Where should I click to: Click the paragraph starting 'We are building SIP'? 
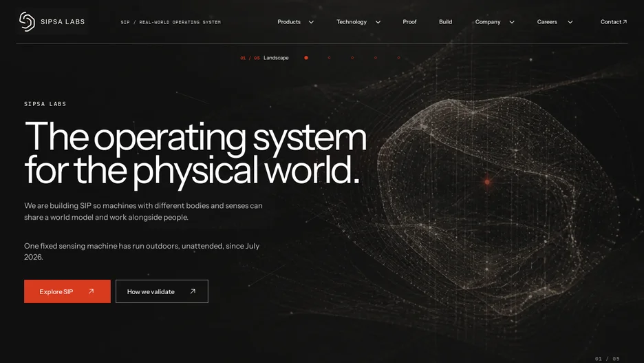coord(143,211)
